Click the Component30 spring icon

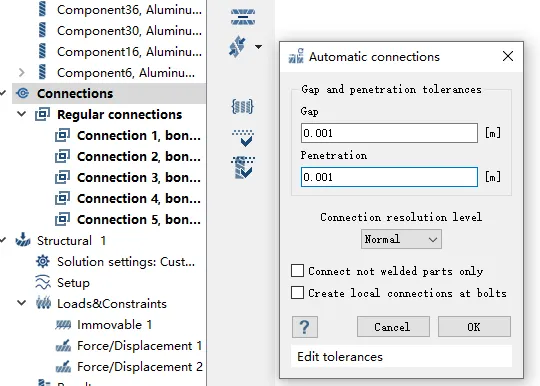pos(42,30)
